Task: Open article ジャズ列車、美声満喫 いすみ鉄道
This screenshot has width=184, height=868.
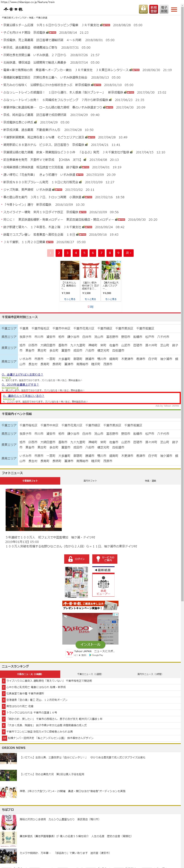Action: (x=27, y=190)
